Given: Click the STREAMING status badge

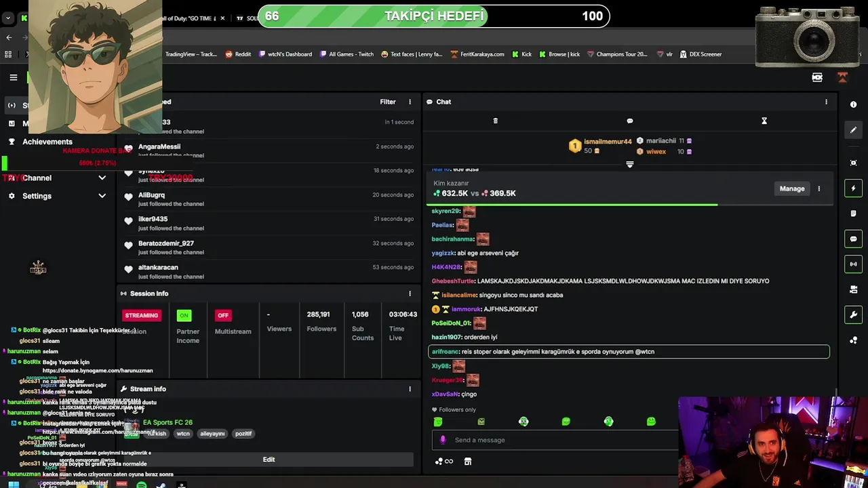Looking at the screenshot, I should point(141,315).
